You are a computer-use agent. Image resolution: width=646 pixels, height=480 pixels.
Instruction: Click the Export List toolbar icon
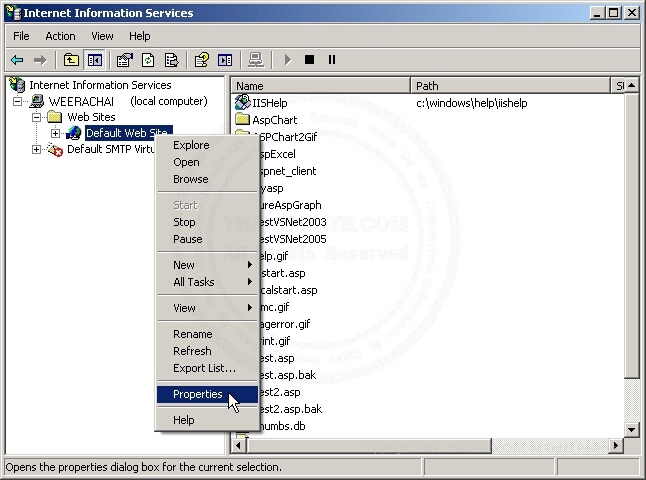[171, 61]
